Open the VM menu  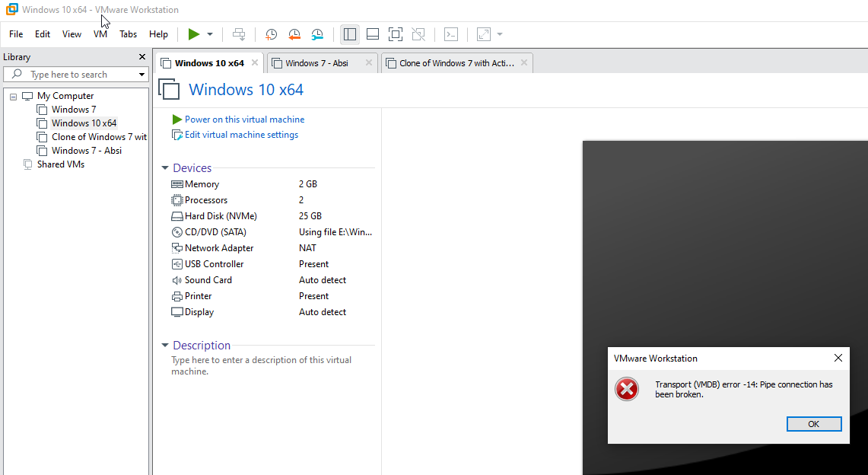100,34
